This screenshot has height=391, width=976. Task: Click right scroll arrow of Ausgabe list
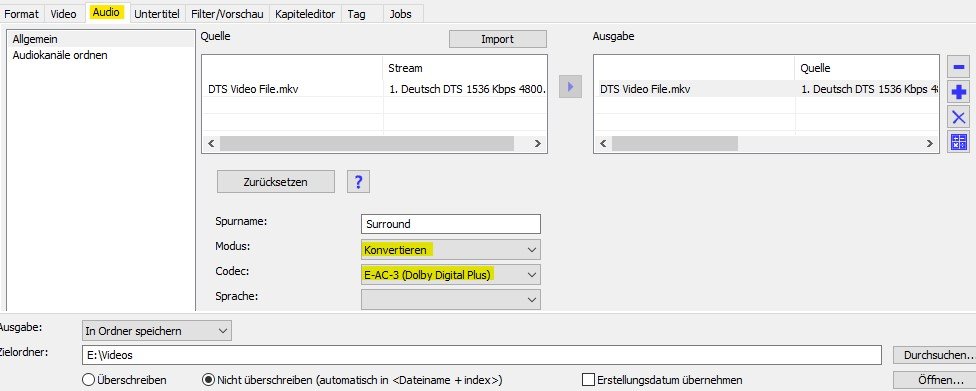[929, 143]
